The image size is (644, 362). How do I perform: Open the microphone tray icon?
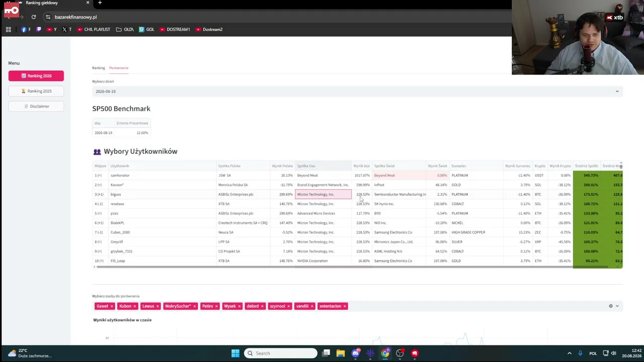(580, 353)
